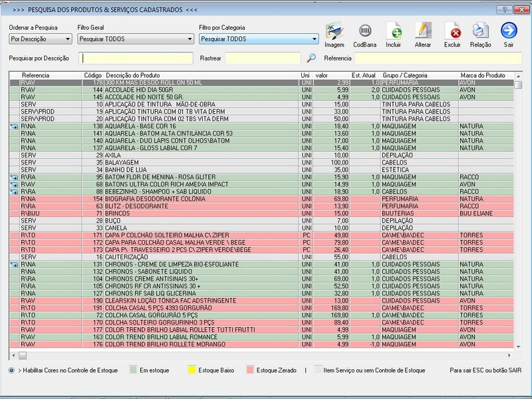Click the Alterar edit icon
532x399 pixels.
(x=423, y=31)
